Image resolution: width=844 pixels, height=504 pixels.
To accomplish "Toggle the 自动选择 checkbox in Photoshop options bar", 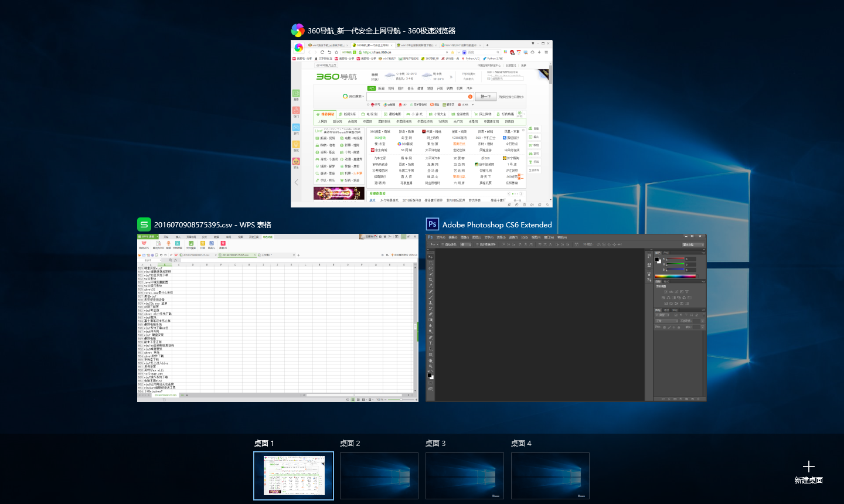I will (443, 244).
